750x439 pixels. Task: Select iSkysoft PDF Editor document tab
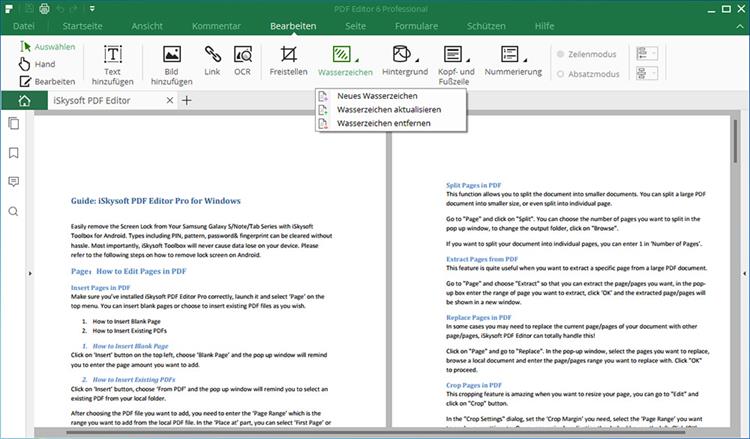(113, 100)
